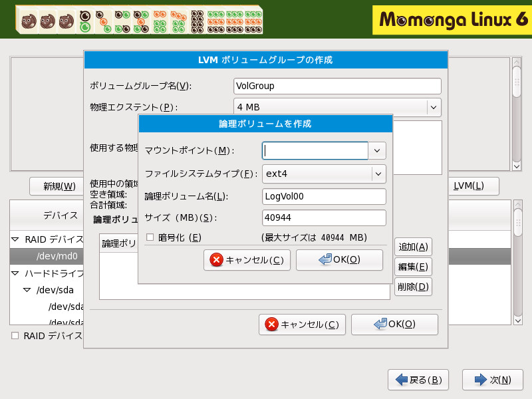
Task: Click the Momonga Linux 6 logo
Action: click(449, 20)
